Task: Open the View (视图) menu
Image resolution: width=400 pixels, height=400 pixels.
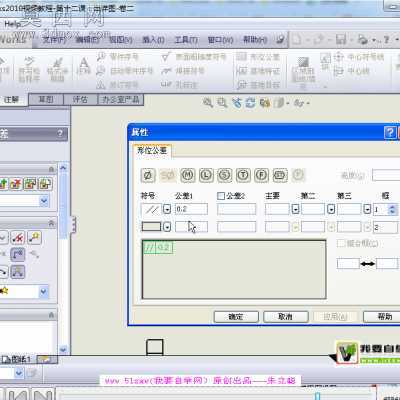Action: click(x=121, y=40)
